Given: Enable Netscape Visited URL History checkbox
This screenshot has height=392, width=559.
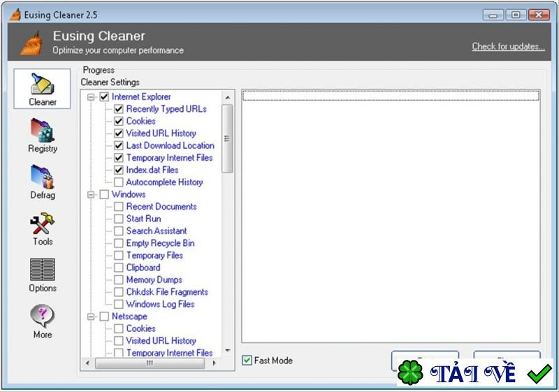Looking at the screenshot, I should pyautogui.click(x=119, y=341).
